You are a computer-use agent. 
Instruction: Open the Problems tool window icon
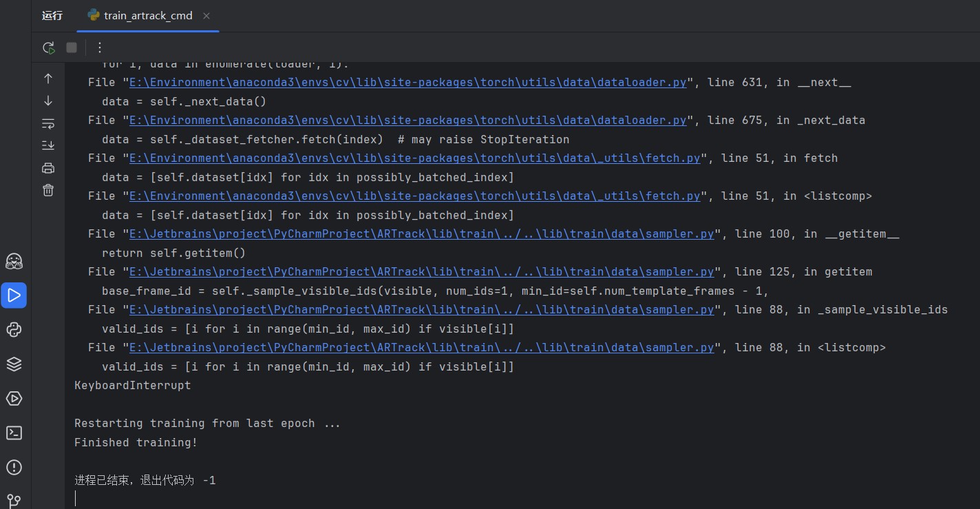tap(14, 467)
